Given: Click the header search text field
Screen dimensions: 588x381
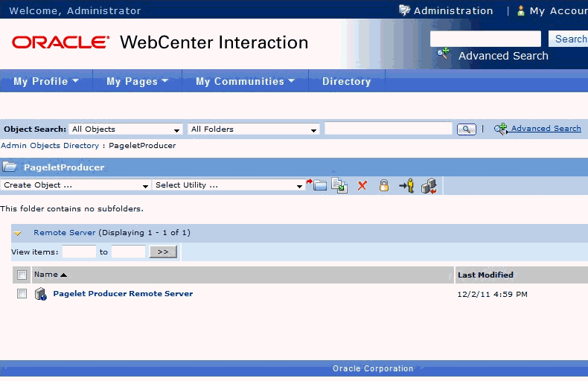Looking at the screenshot, I should click(485, 39).
